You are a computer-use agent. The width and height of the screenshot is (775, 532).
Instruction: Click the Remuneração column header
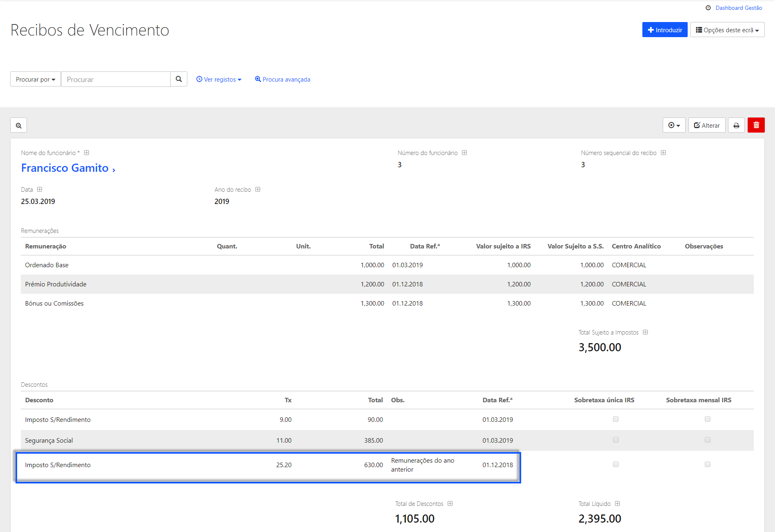[45, 246]
